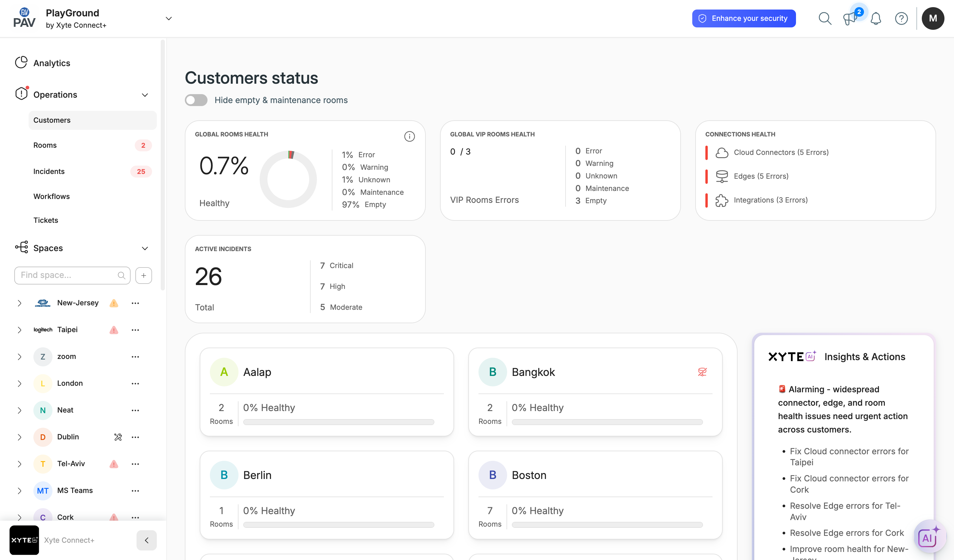Click the Boston customer health progress bar

607,525
